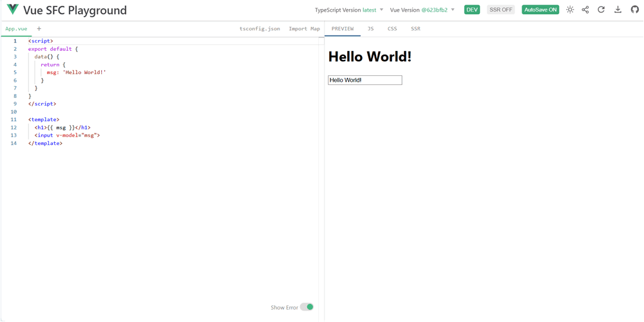Viewport: 644px width, 322px height.
Task: Open the tsconfig.json file
Action: [x=260, y=29]
